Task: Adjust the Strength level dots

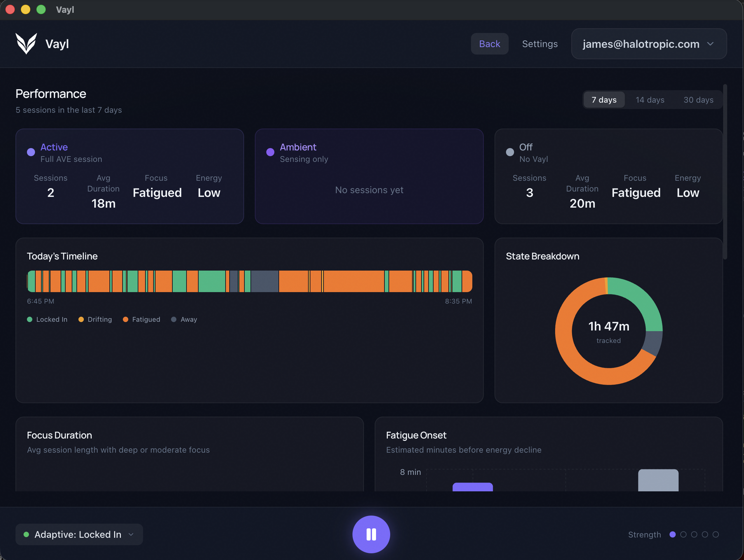Action: coord(694,534)
